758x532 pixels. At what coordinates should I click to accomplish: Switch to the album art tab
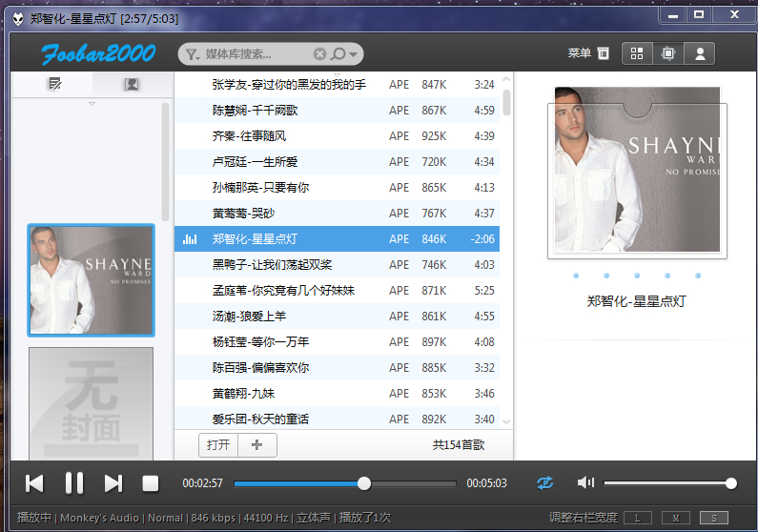click(132, 84)
